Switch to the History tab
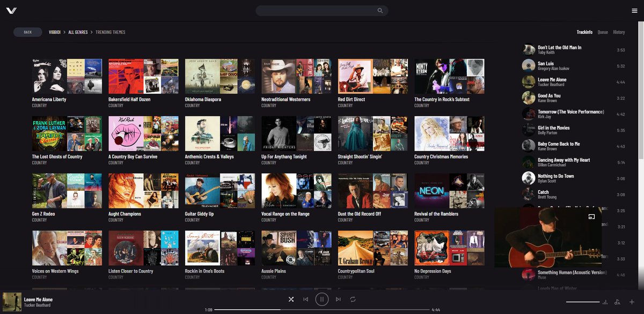The image size is (644, 314). tap(619, 32)
